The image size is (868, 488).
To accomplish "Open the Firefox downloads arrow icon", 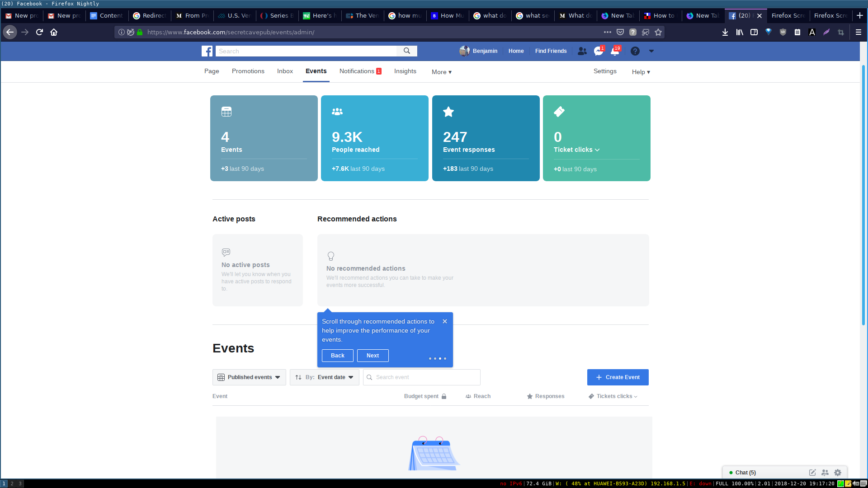I will [x=725, y=32].
